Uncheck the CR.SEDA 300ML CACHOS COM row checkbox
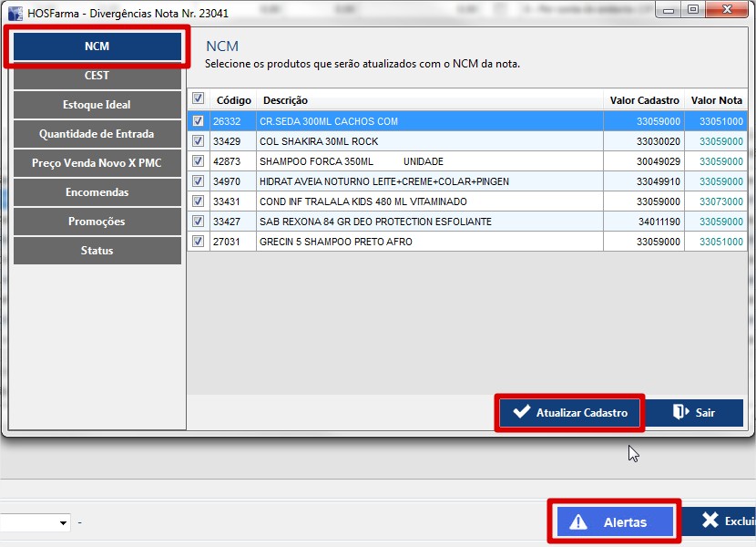The image size is (756, 547). [x=199, y=121]
